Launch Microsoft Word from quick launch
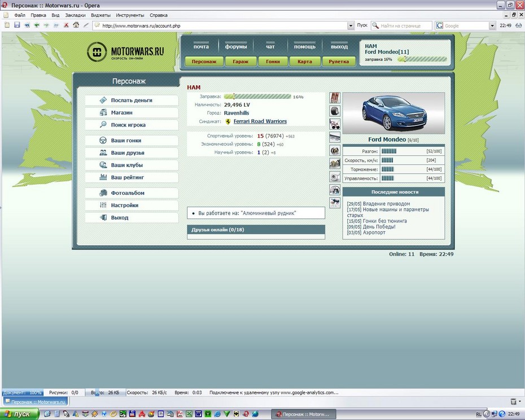 (198, 414)
